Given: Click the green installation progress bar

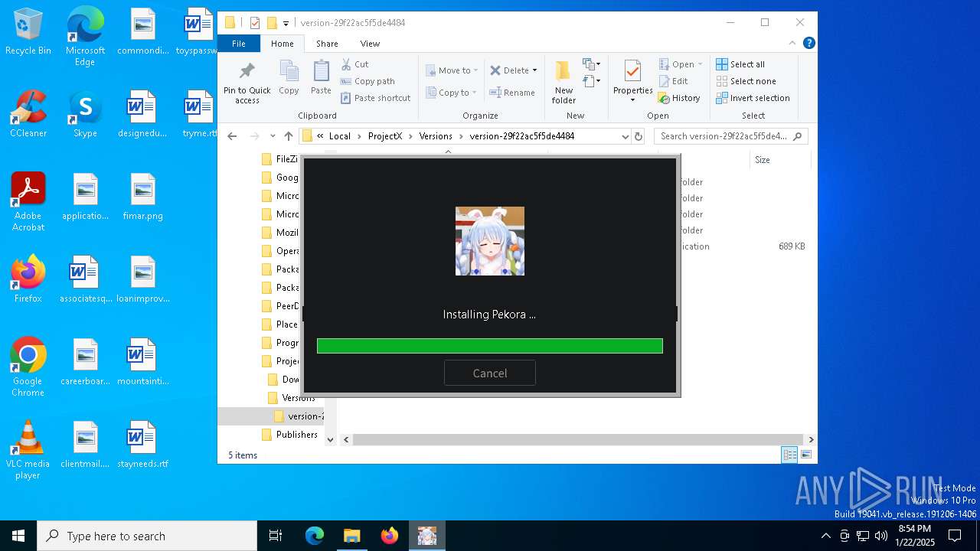Looking at the screenshot, I should tap(490, 346).
